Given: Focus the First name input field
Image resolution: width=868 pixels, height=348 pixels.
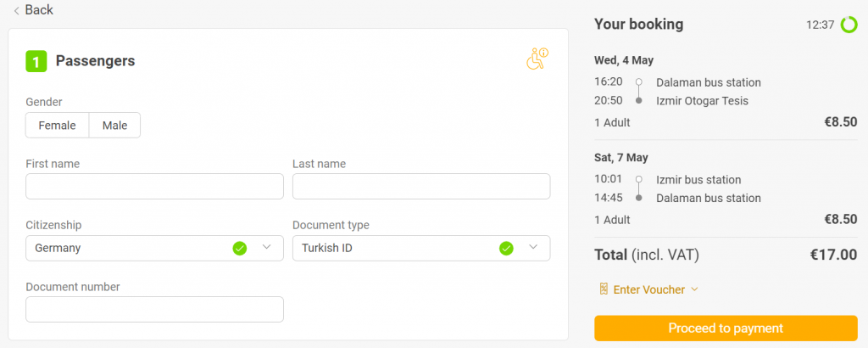Looking at the screenshot, I should tap(154, 186).
